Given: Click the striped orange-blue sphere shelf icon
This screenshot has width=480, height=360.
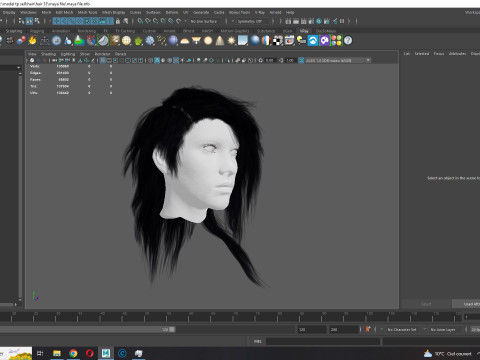Looking at the screenshot, I should (266, 41).
